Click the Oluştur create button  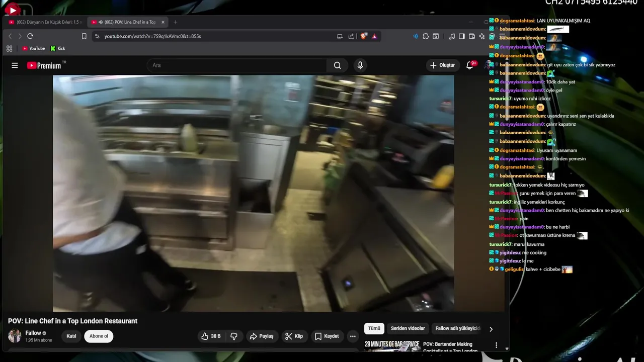(442, 65)
